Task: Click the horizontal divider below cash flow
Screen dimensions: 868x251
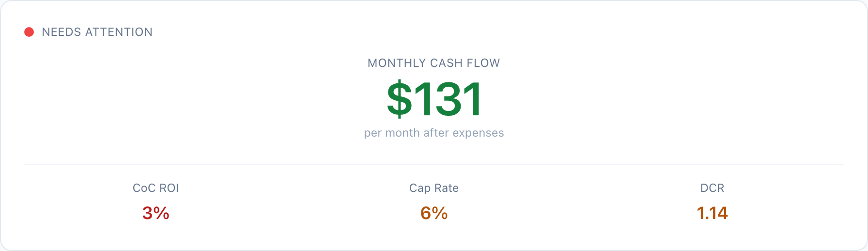Action: (x=434, y=164)
